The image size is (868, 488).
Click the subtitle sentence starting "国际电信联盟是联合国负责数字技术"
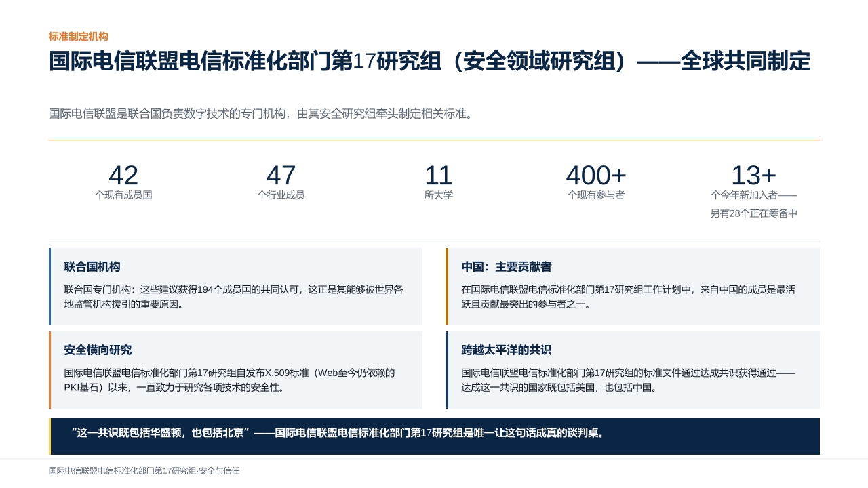pyautogui.click(x=260, y=114)
